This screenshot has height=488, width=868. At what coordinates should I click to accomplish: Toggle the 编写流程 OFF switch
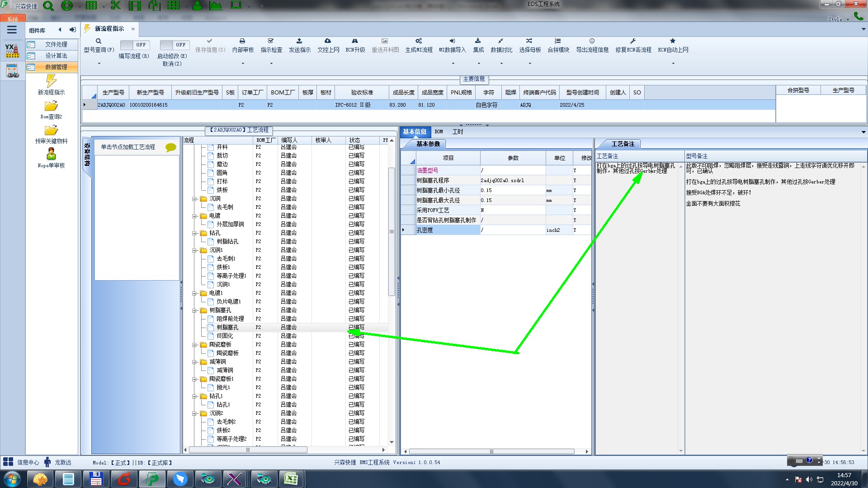tap(135, 45)
